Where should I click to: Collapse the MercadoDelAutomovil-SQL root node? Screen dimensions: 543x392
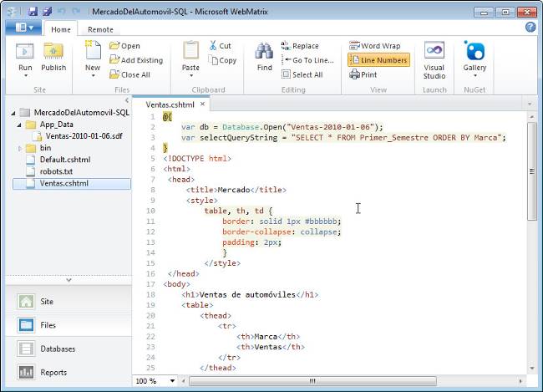[x=13, y=113]
